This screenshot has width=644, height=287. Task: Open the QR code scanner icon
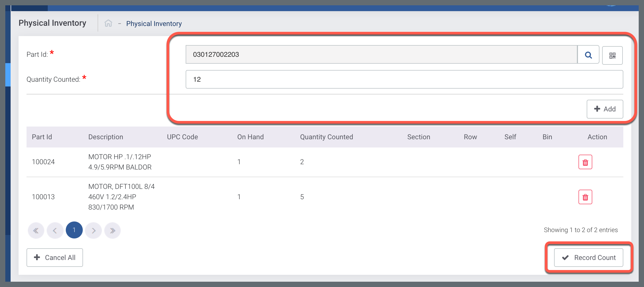point(612,55)
